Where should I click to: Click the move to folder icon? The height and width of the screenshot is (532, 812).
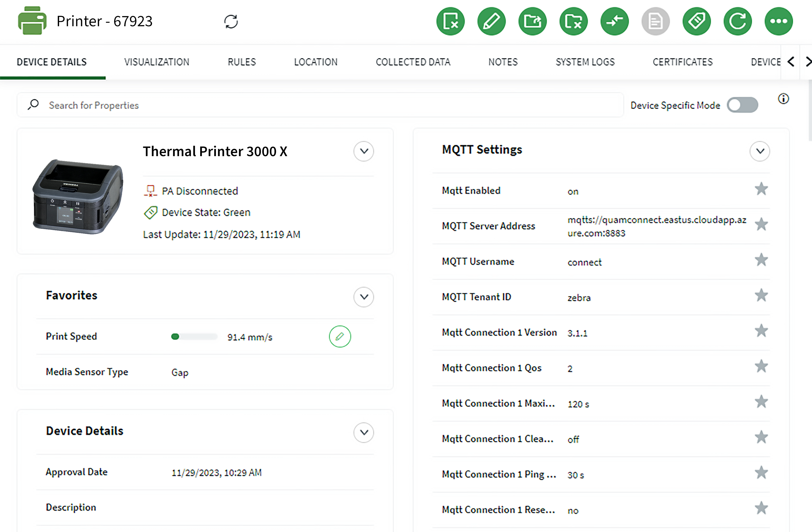(532, 21)
